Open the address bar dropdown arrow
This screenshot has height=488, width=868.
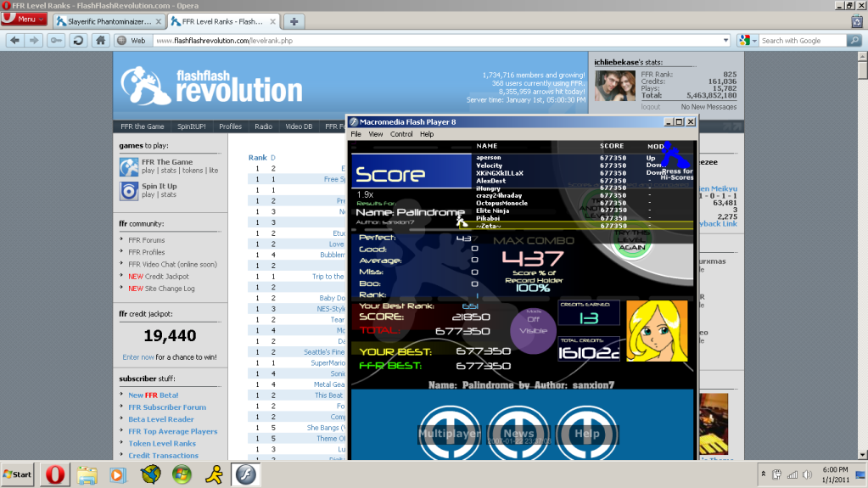[x=725, y=40]
